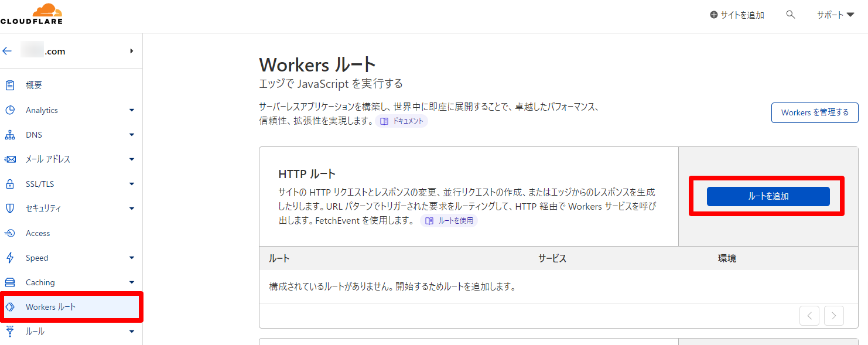Click the 構成されているルートがありません message

[x=392, y=287]
